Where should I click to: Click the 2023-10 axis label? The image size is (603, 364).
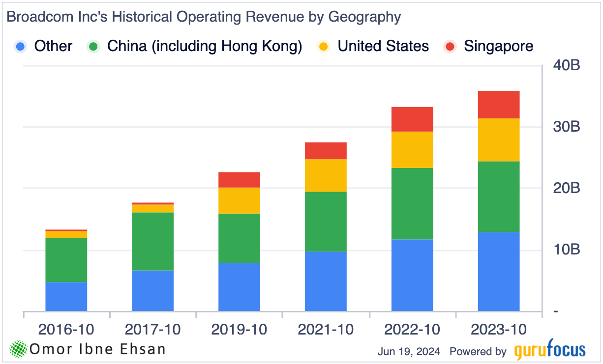click(499, 329)
